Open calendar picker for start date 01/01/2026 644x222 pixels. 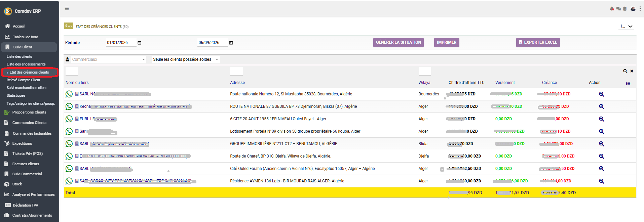(x=139, y=43)
